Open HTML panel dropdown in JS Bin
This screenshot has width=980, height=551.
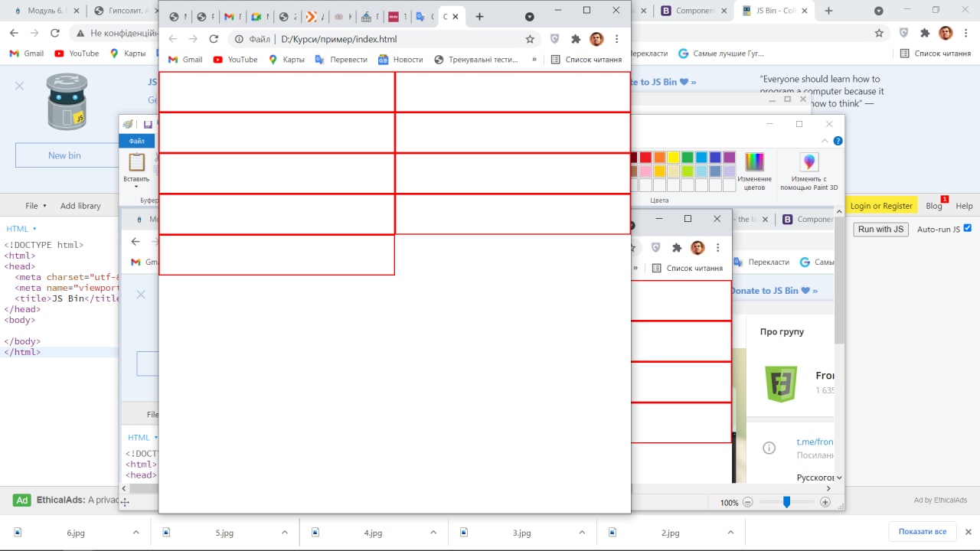(21, 229)
